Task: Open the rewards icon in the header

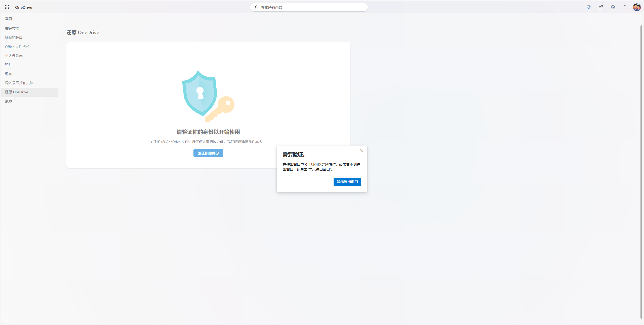Action: (x=601, y=7)
